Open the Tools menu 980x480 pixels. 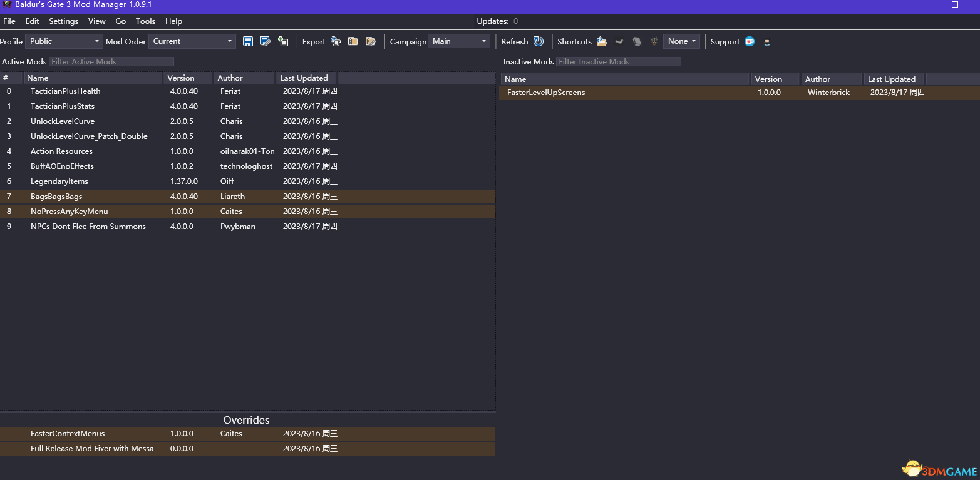[145, 21]
